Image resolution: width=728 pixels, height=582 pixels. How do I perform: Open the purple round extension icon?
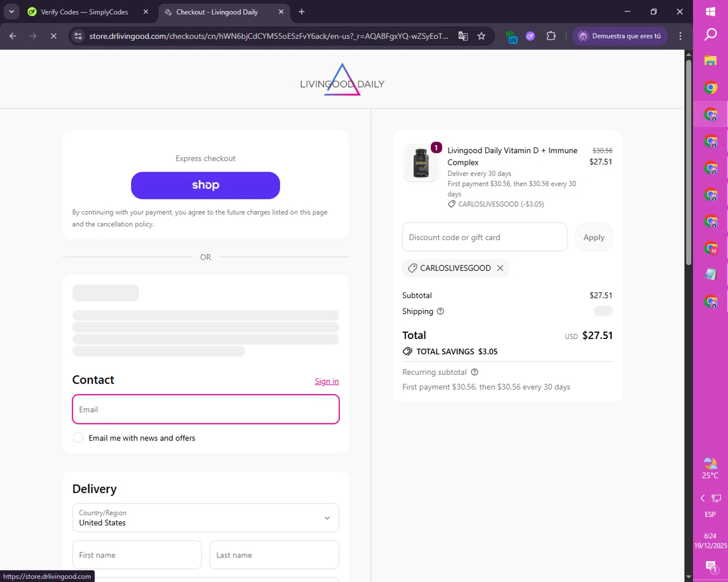click(x=530, y=36)
